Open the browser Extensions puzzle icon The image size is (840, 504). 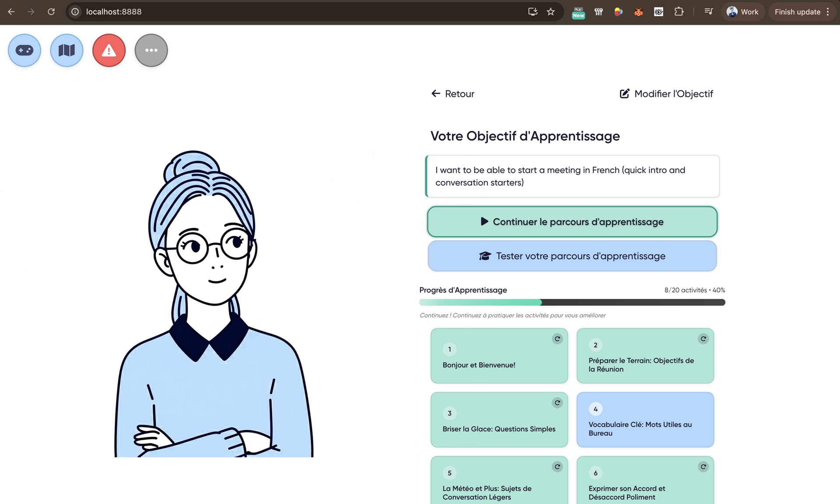click(679, 12)
